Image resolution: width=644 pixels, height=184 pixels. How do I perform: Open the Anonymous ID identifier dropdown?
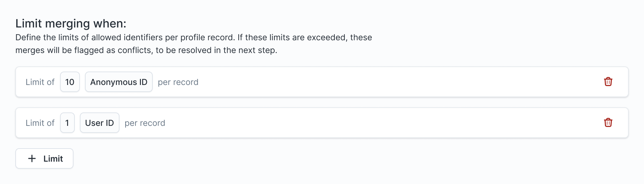click(x=119, y=82)
